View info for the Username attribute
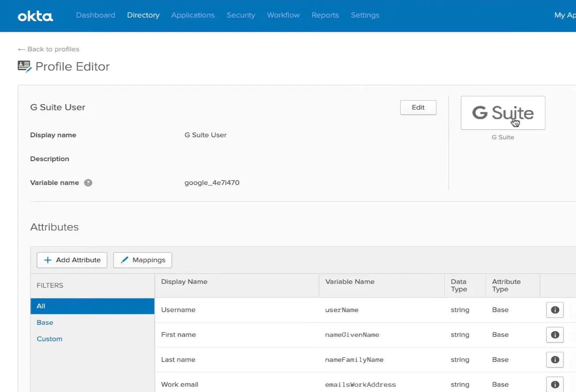 pyautogui.click(x=555, y=310)
